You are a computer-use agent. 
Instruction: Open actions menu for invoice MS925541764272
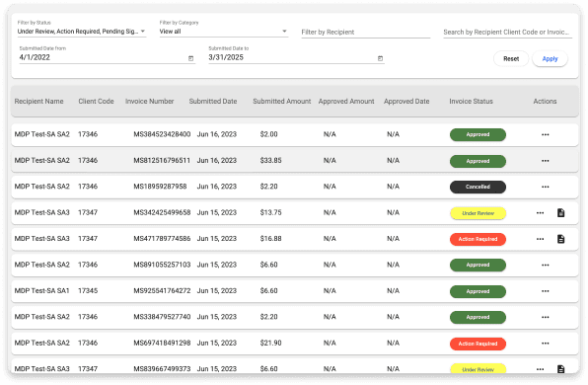tap(545, 291)
